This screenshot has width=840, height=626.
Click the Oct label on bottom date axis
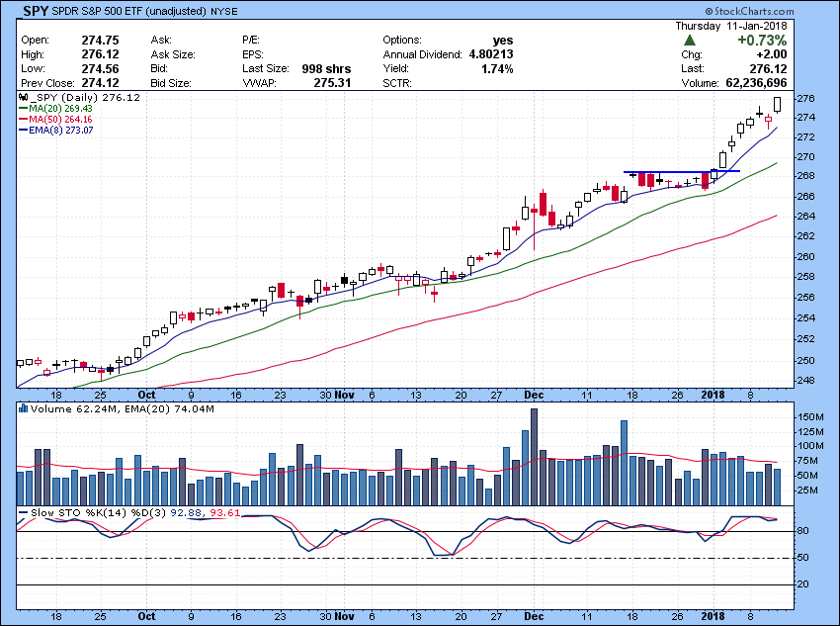(x=146, y=614)
